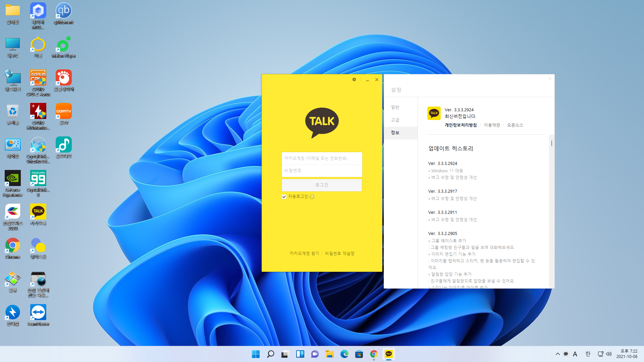Open the 한컴오피스 2020 desktop icon

tap(13, 217)
